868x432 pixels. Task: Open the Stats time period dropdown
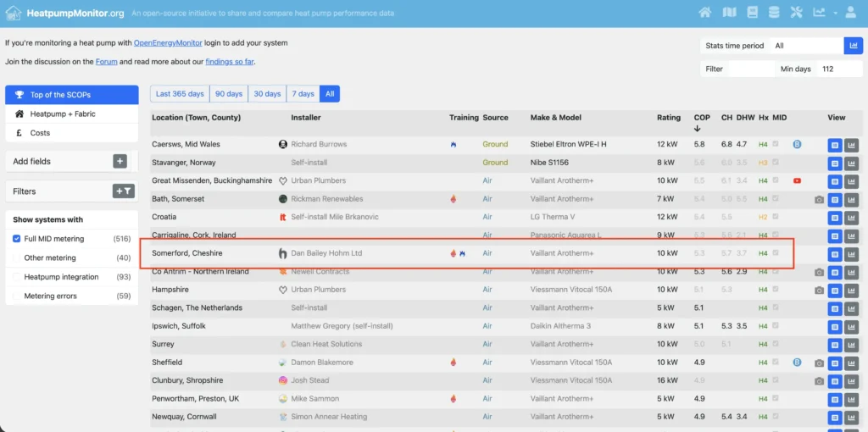pos(807,46)
